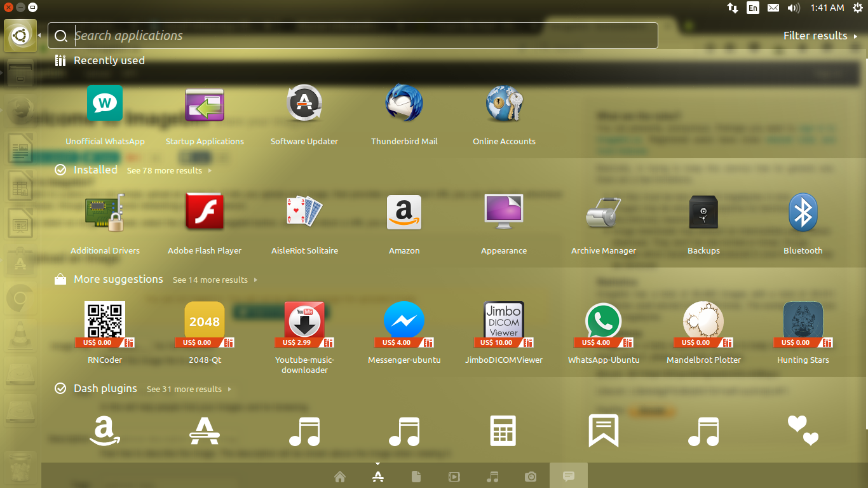Select Youtube-music-downloader suggestion
Image resolution: width=868 pixels, height=488 pixels.
coord(304,337)
